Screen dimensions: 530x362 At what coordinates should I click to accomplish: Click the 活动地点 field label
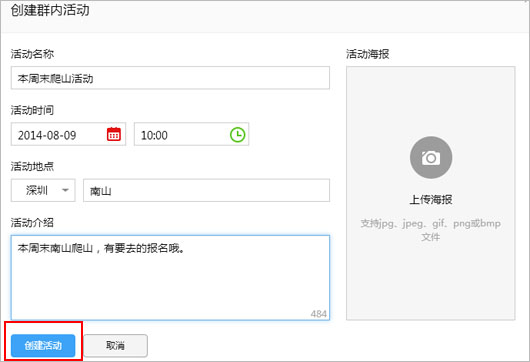point(32,166)
